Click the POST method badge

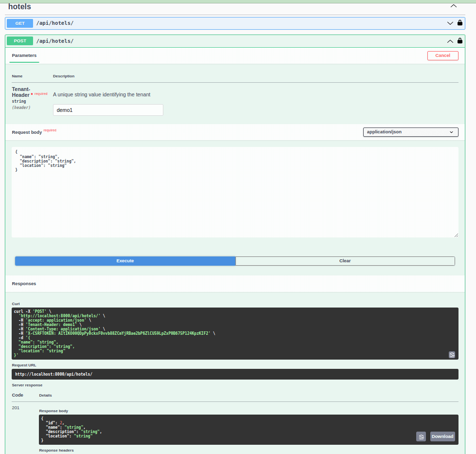pyautogui.click(x=19, y=41)
